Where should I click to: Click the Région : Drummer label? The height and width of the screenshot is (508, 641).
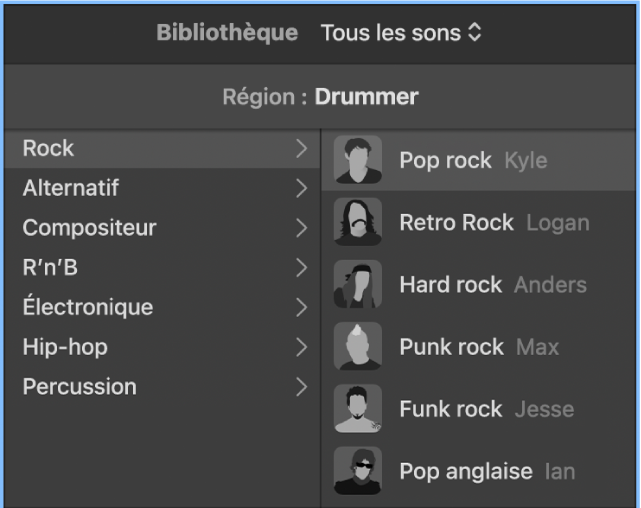tap(320, 97)
